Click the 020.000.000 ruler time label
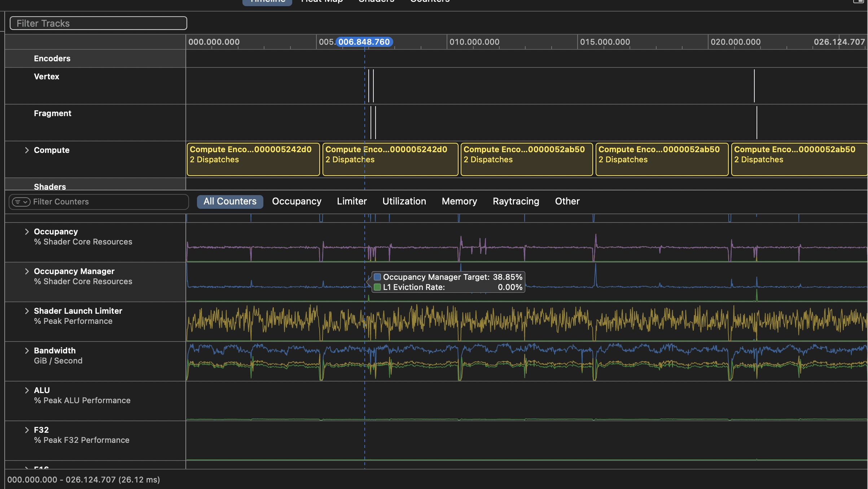The height and width of the screenshot is (489, 868). tap(736, 42)
